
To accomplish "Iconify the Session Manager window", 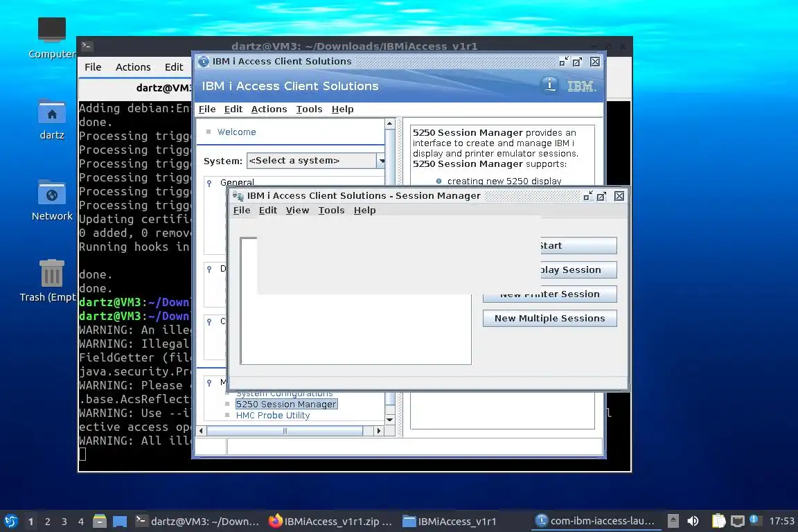I will tap(588, 196).
